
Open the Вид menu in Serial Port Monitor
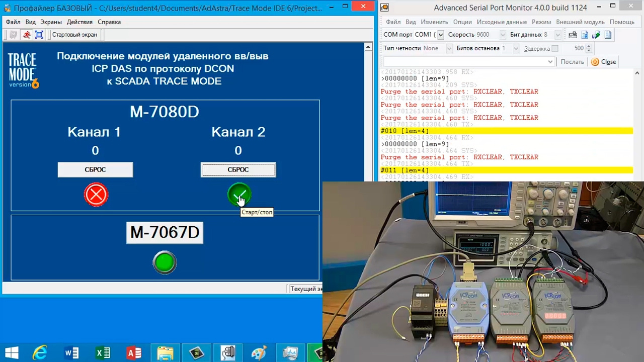coord(411,22)
